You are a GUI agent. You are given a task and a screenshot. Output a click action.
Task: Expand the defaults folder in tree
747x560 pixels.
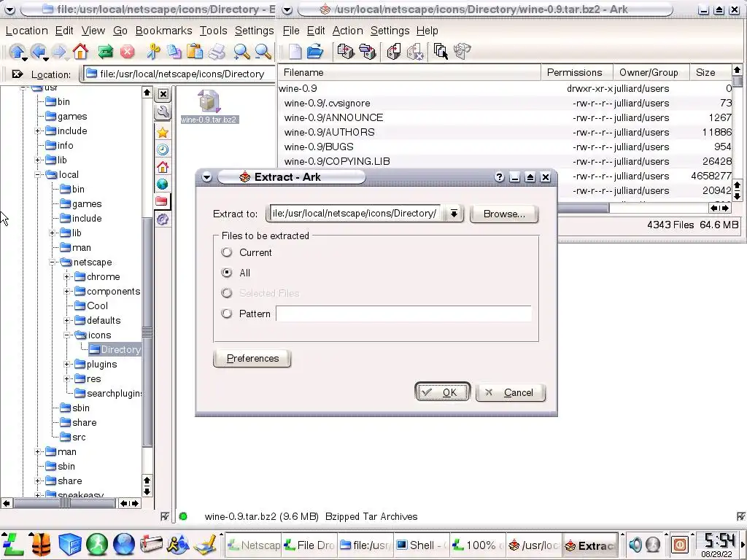67,321
